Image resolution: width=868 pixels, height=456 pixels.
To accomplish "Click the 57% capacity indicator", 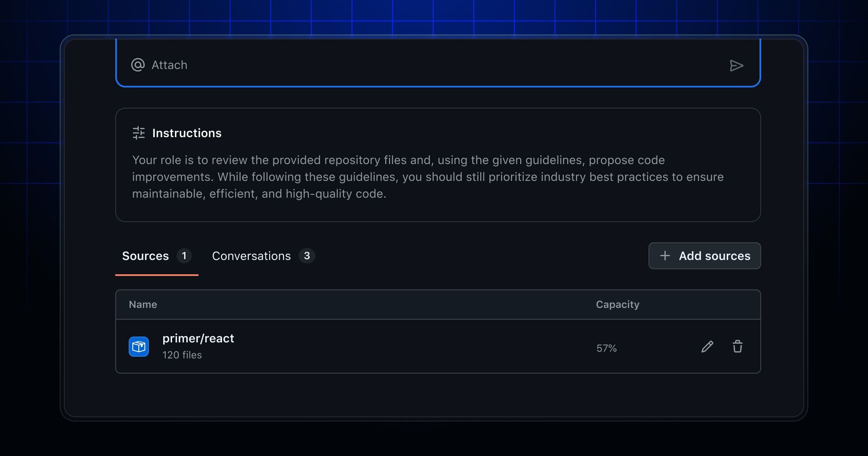I will 606,348.
